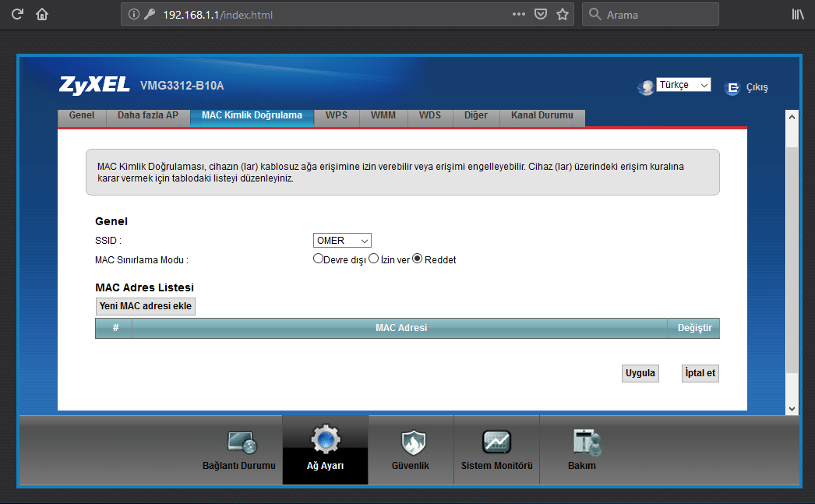Select Devre dışı MAC restriction mode
The height and width of the screenshot is (504, 815).
[x=318, y=259]
